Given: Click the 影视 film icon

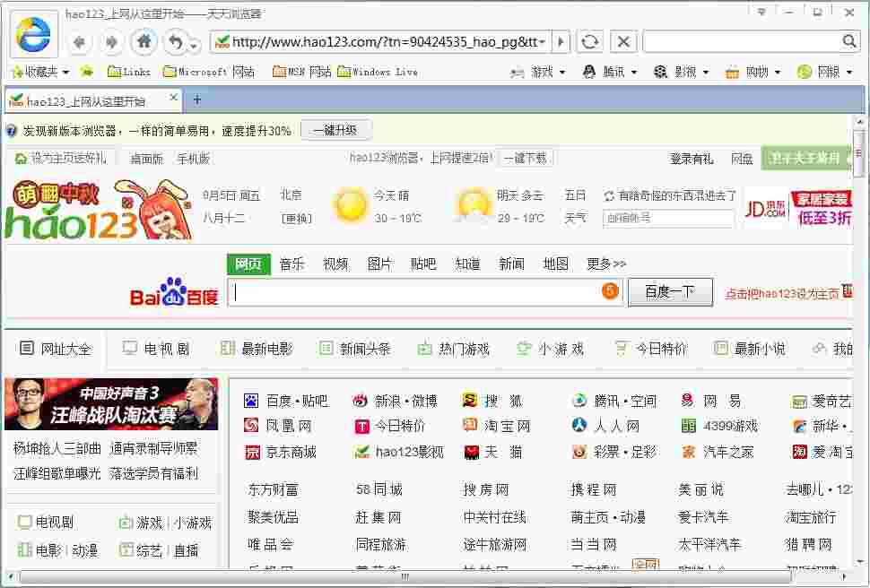Looking at the screenshot, I should point(660,71).
